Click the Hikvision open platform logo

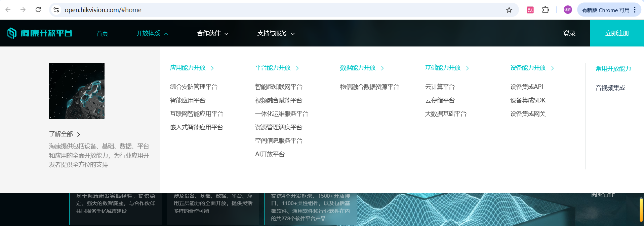[39, 33]
